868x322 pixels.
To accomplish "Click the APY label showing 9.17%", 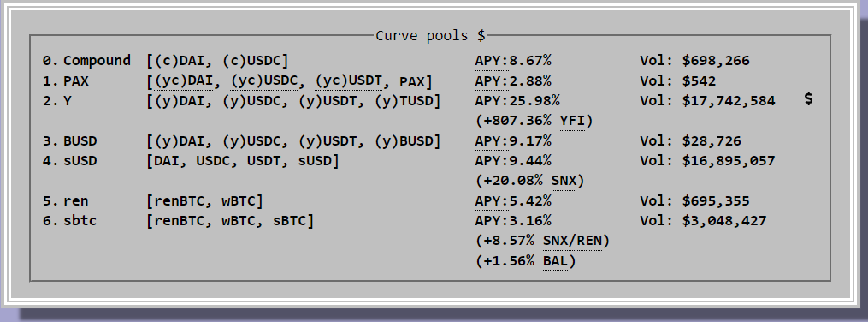I will 492,141.
